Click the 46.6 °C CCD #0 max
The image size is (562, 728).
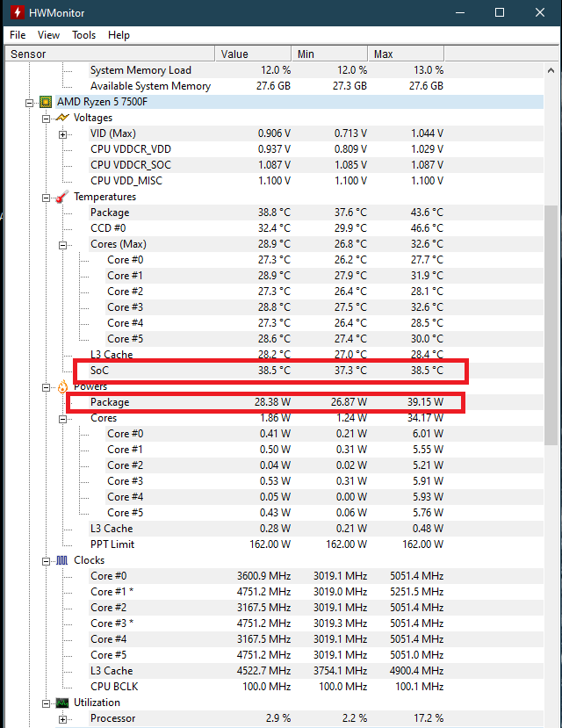pos(427,228)
